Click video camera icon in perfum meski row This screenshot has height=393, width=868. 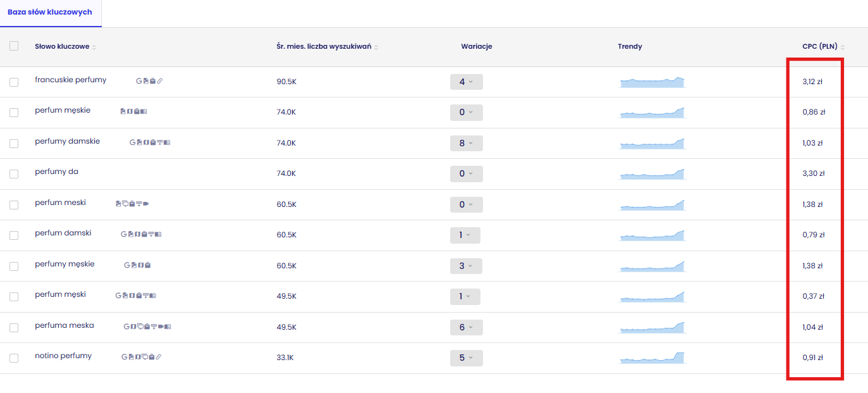(x=146, y=204)
